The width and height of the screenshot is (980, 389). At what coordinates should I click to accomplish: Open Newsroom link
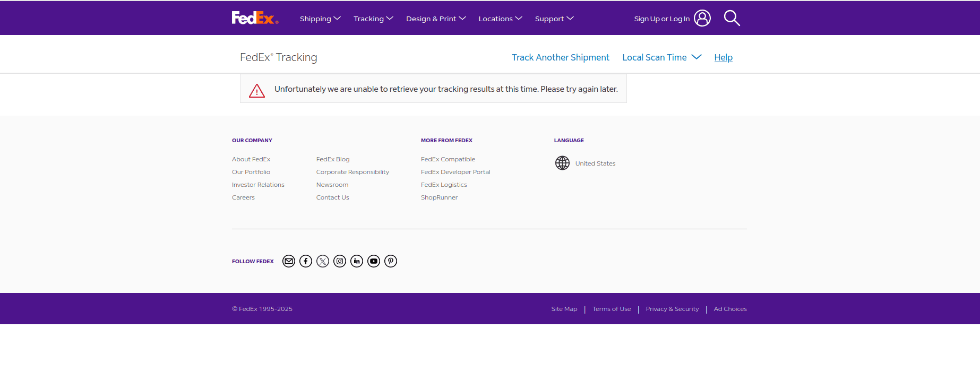coord(332,185)
